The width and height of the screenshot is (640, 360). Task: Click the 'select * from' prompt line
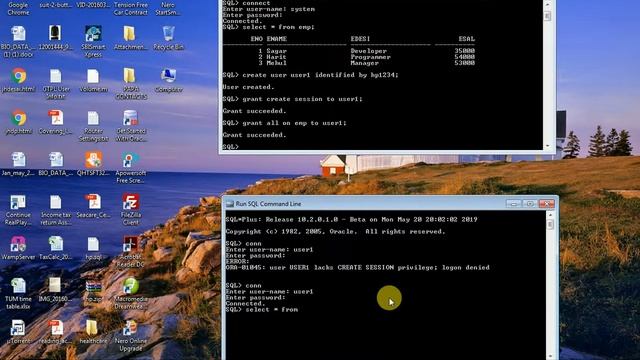click(x=262, y=310)
